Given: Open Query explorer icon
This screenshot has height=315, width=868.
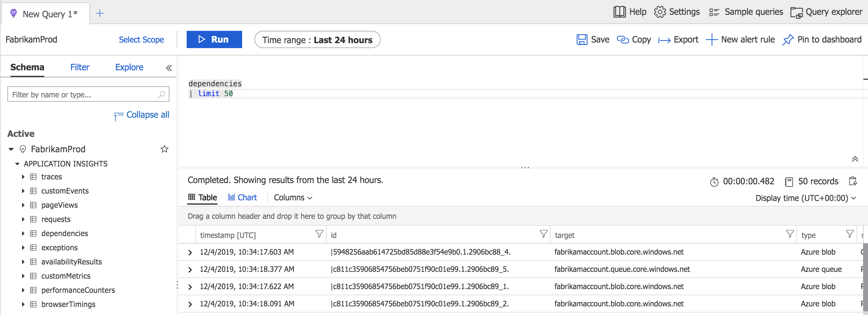Looking at the screenshot, I should click(796, 13).
